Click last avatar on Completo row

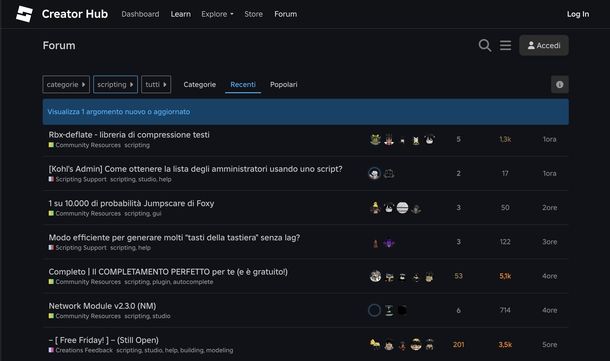pos(429,277)
